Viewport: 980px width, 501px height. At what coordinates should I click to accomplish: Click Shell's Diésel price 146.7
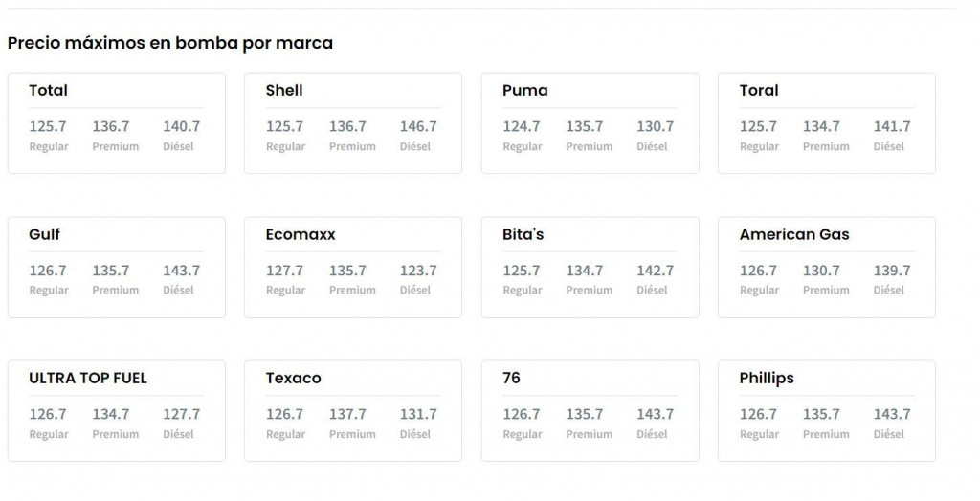[x=418, y=126]
